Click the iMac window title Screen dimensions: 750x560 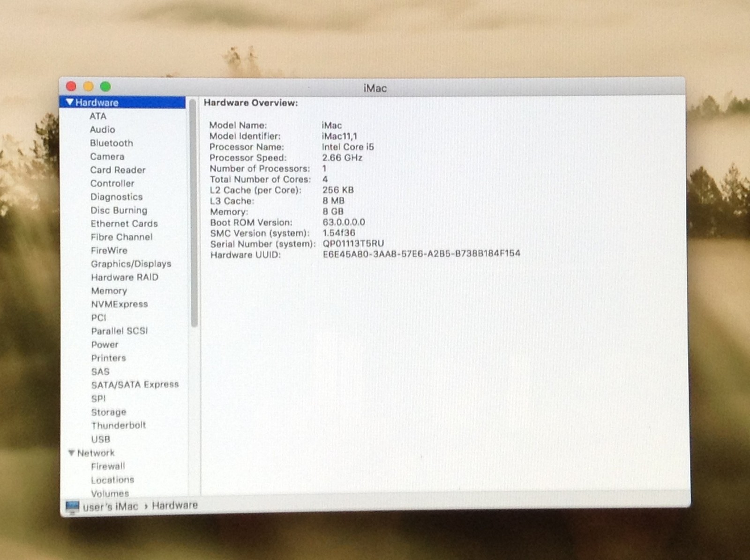375,88
